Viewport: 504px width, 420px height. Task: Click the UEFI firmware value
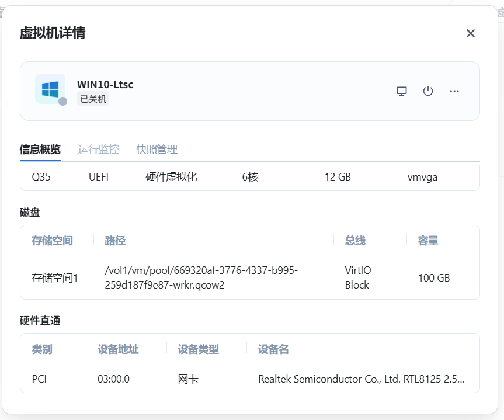[x=99, y=177]
